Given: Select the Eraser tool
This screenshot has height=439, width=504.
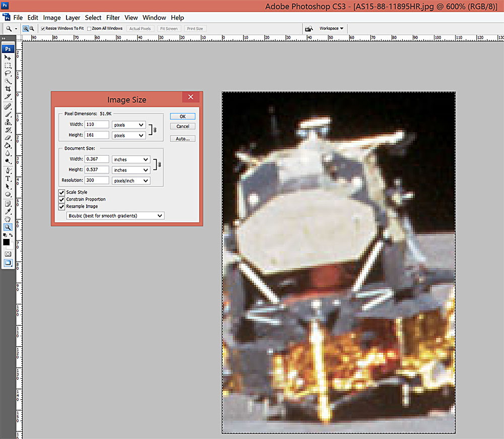Looking at the screenshot, I should (x=8, y=138).
